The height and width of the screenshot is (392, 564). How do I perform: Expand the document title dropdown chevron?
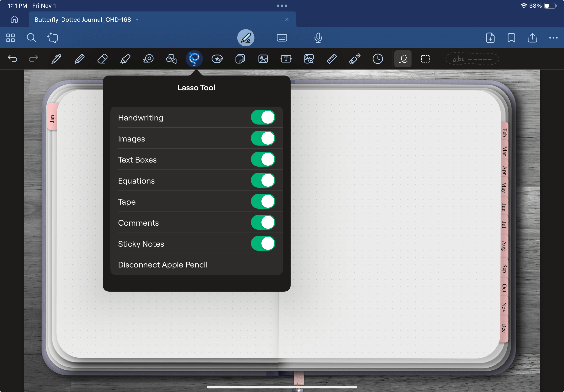(137, 20)
